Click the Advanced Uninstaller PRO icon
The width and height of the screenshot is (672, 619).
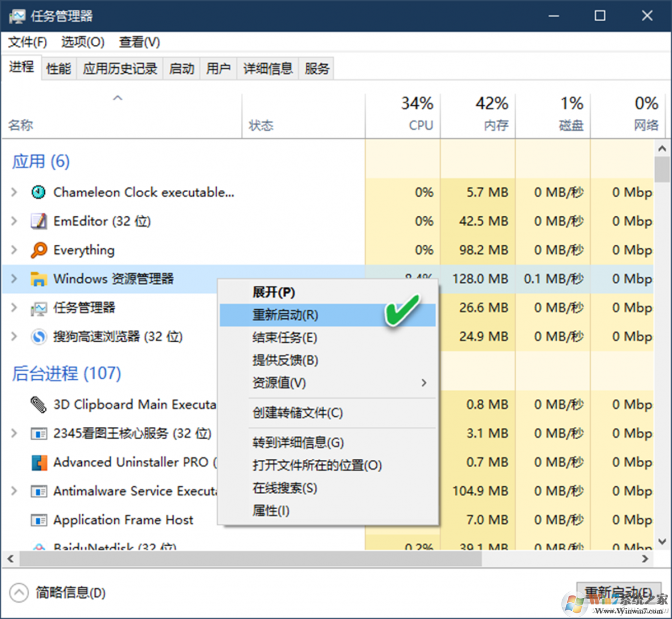pyautogui.click(x=38, y=463)
